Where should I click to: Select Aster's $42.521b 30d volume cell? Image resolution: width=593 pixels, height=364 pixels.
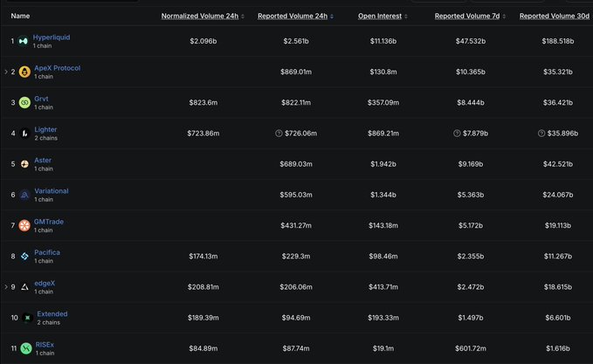click(558, 164)
